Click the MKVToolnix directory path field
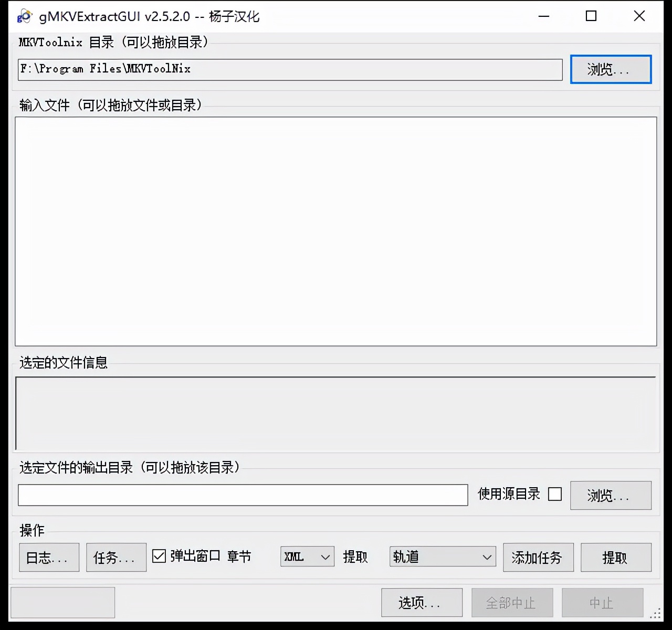 coord(290,69)
